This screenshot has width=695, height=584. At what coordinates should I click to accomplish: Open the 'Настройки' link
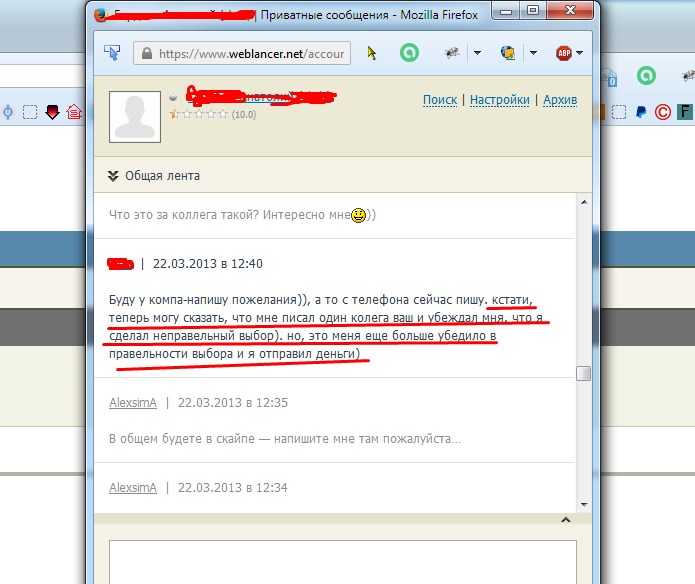point(499,100)
